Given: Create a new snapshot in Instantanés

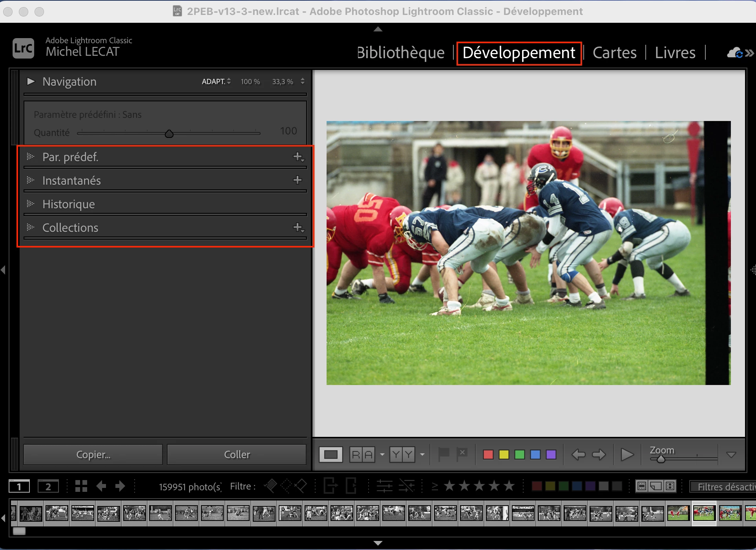Looking at the screenshot, I should (x=298, y=180).
